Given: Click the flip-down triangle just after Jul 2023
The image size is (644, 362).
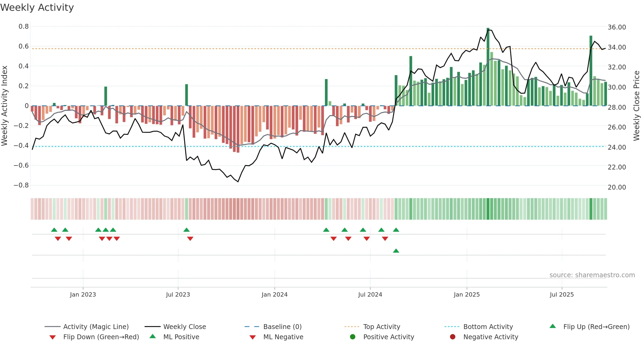Looking at the screenshot, I should tap(190, 239).
